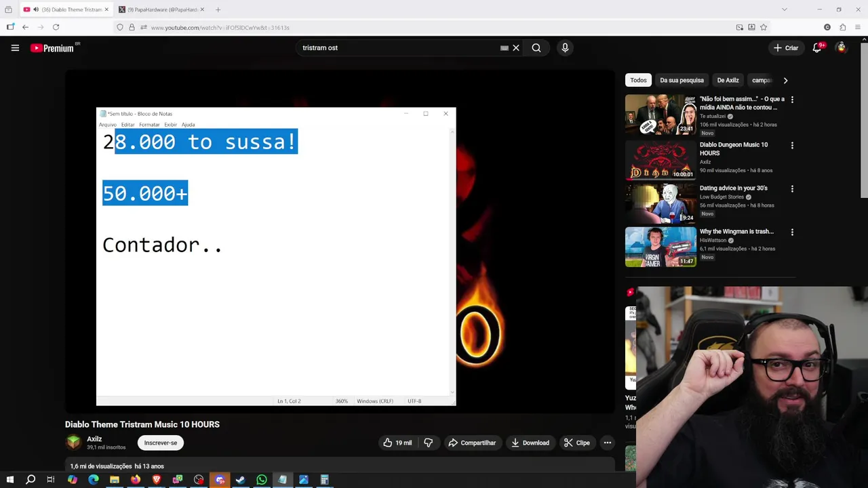Viewport: 868px width, 488px height.
Task: Select the "Da sua pesquisa" chip
Action: point(682,80)
